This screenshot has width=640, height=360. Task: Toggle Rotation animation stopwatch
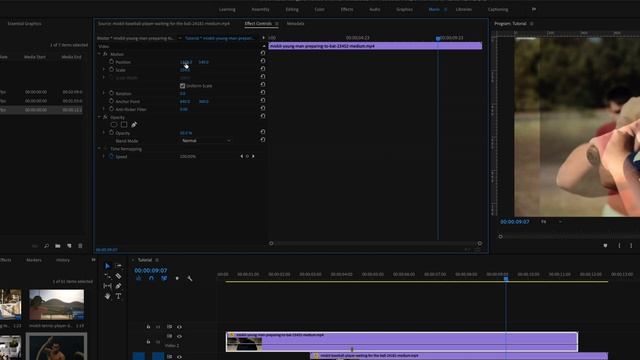tap(111, 93)
